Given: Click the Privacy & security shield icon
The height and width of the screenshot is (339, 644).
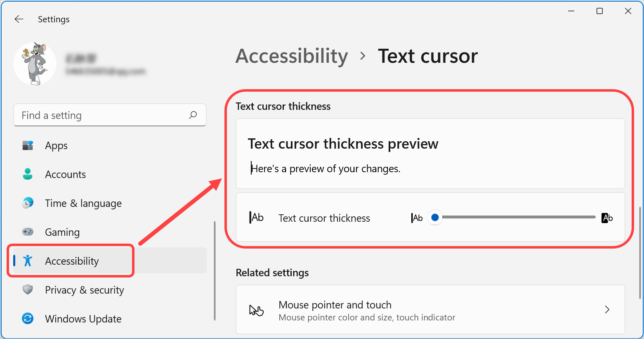Looking at the screenshot, I should (x=28, y=290).
